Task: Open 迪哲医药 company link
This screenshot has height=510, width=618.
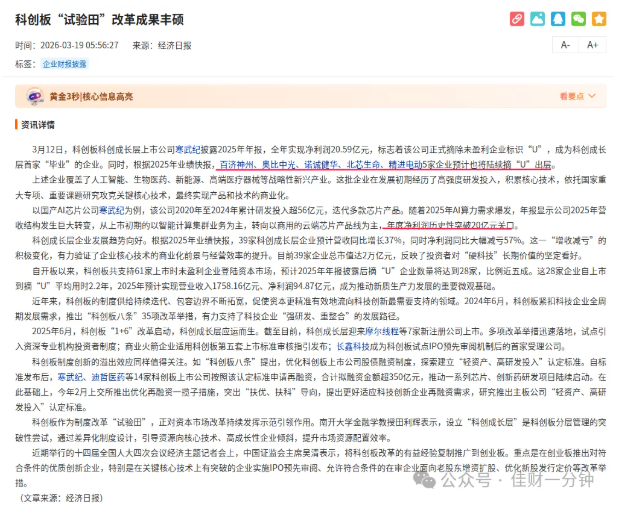Action: point(108,377)
